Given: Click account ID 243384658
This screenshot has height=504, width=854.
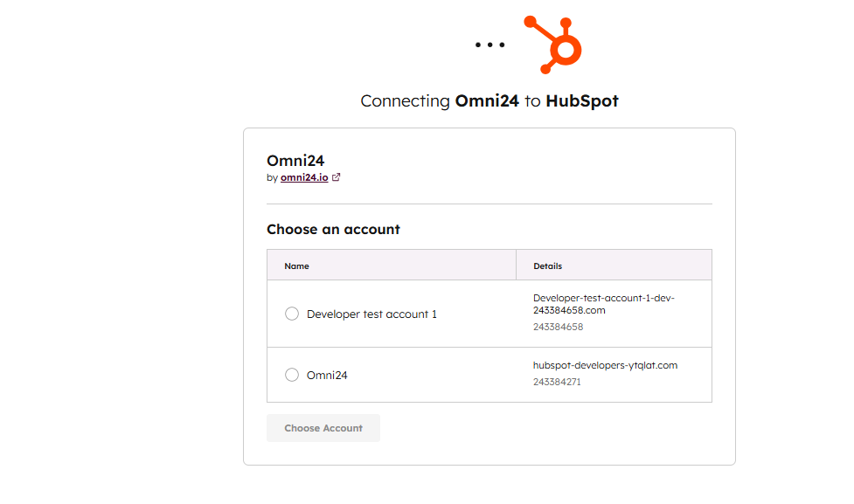Looking at the screenshot, I should [x=558, y=327].
